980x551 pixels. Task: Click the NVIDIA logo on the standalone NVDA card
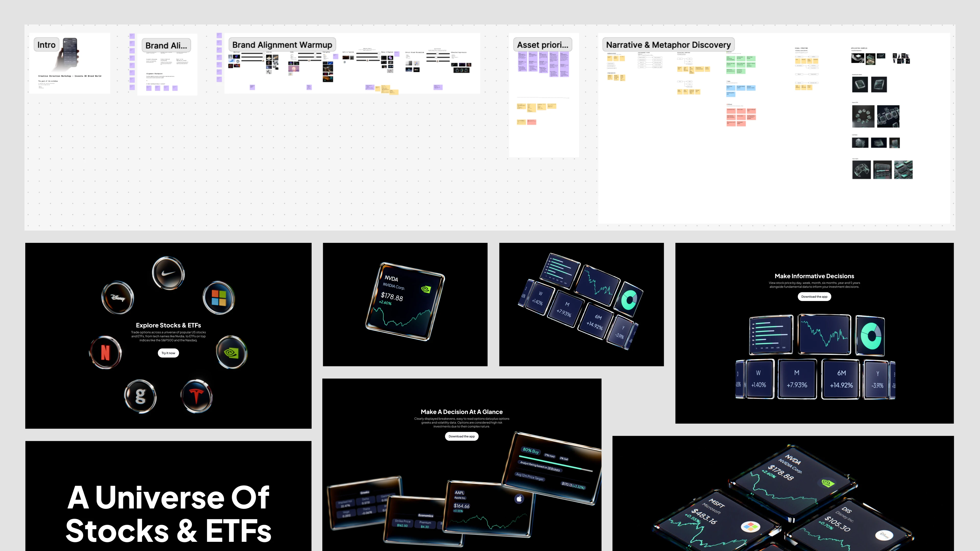click(x=426, y=289)
